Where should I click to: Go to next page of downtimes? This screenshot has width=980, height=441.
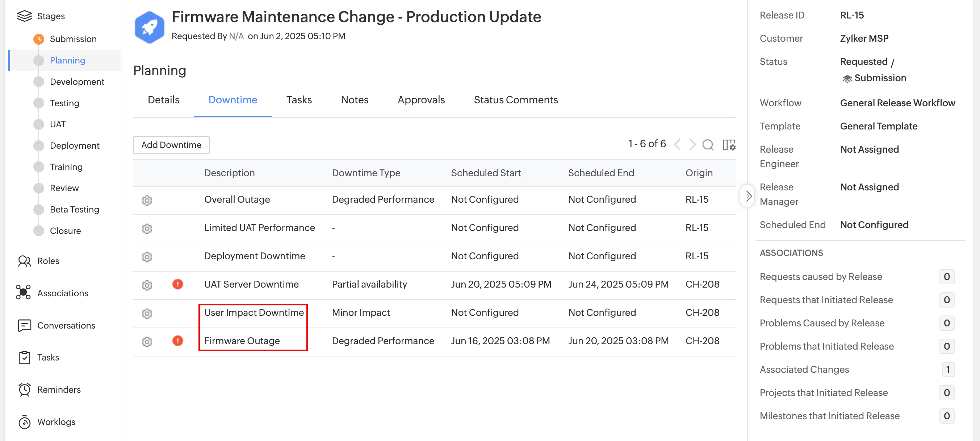tap(692, 145)
